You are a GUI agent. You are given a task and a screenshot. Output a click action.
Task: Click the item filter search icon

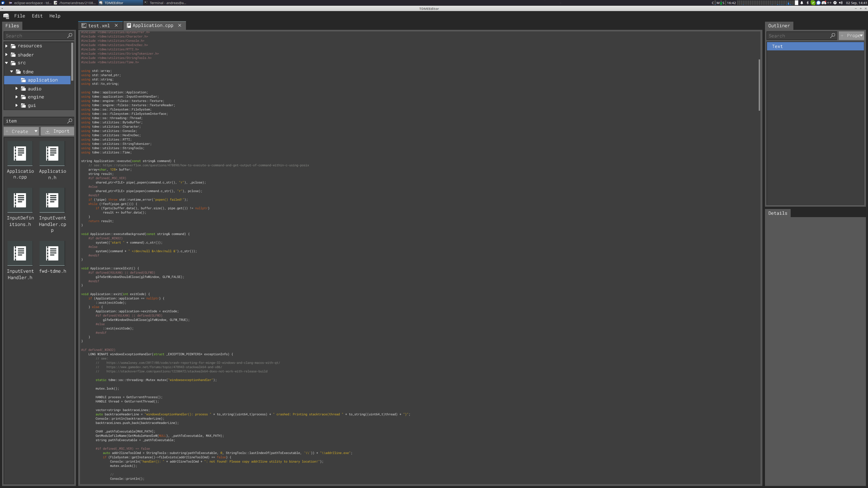70,121
